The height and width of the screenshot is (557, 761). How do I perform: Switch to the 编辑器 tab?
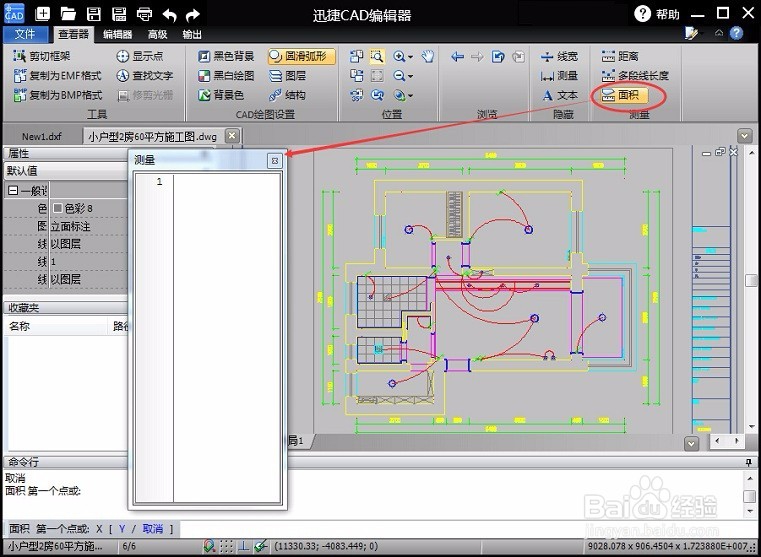pos(118,34)
